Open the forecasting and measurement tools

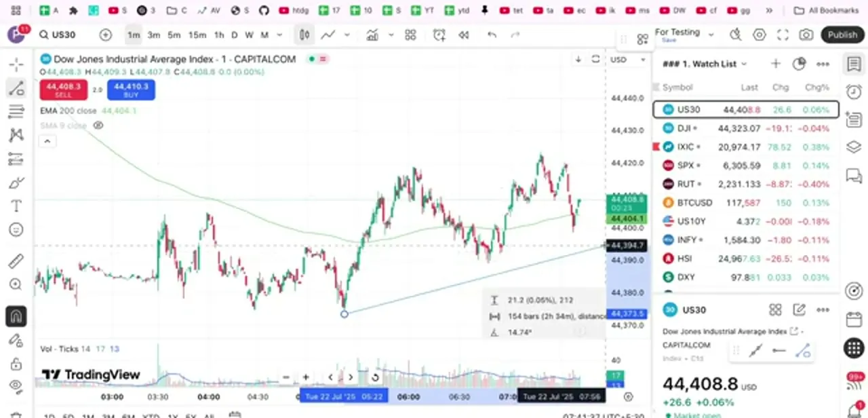point(16,159)
